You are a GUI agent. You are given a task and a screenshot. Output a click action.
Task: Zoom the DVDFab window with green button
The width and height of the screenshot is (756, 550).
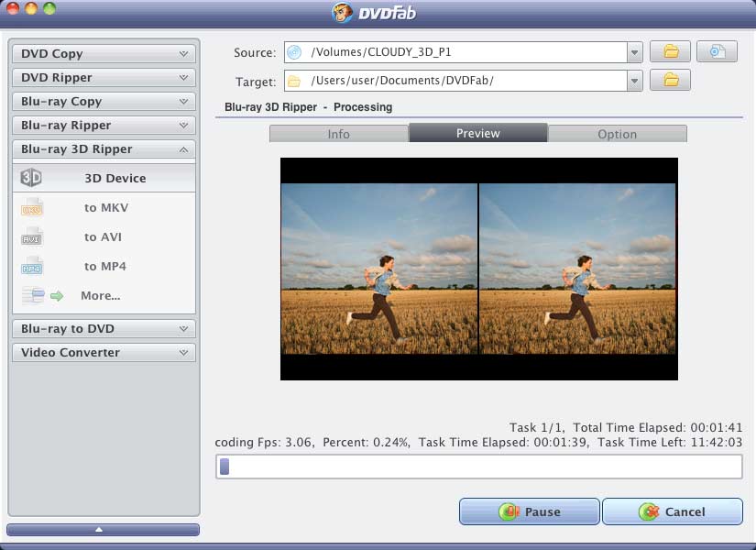(49, 8)
